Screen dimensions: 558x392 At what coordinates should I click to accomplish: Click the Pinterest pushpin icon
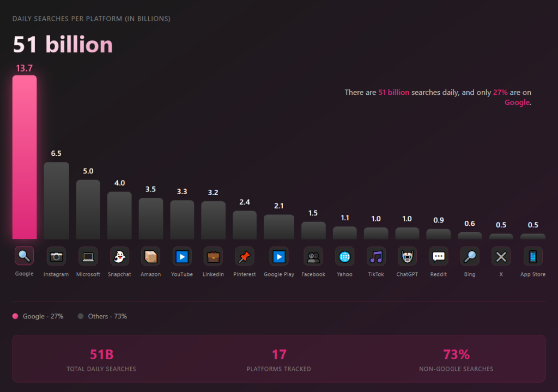click(x=245, y=257)
